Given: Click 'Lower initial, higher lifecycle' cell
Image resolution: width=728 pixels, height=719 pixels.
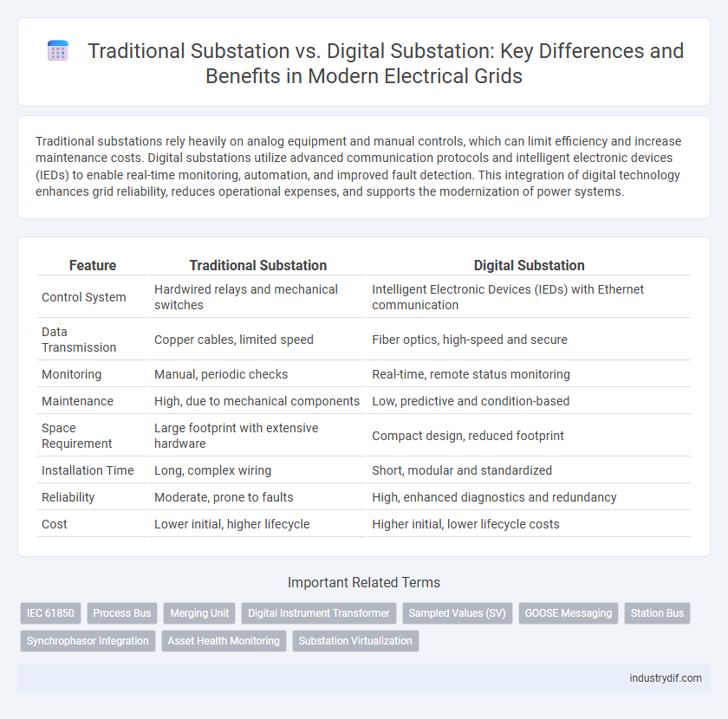Looking at the screenshot, I should [257, 524].
